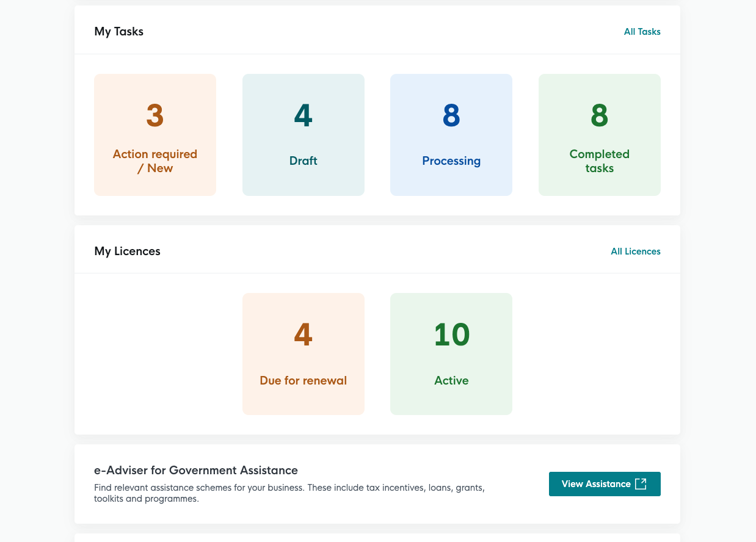The width and height of the screenshot is (756, 542).
Task: Select the Active licences label
Action: (451, 381)
